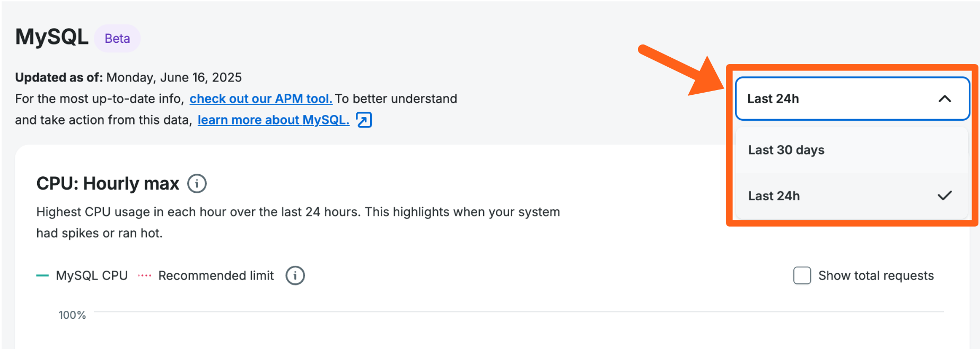Viewport: 980px width, 349px height.
Task: Collapse the time range dropdown using the chevron
Action: (x=944, y=99)
